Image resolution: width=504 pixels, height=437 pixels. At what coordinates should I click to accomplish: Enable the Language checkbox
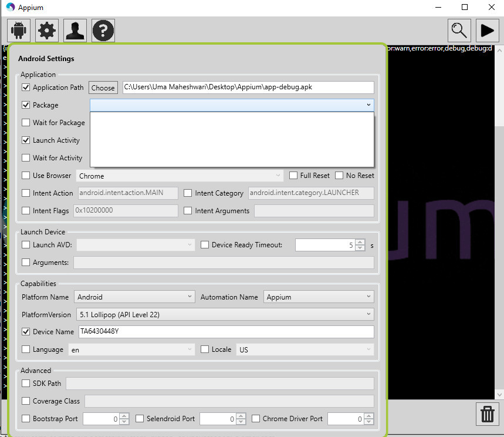point(26,349)
